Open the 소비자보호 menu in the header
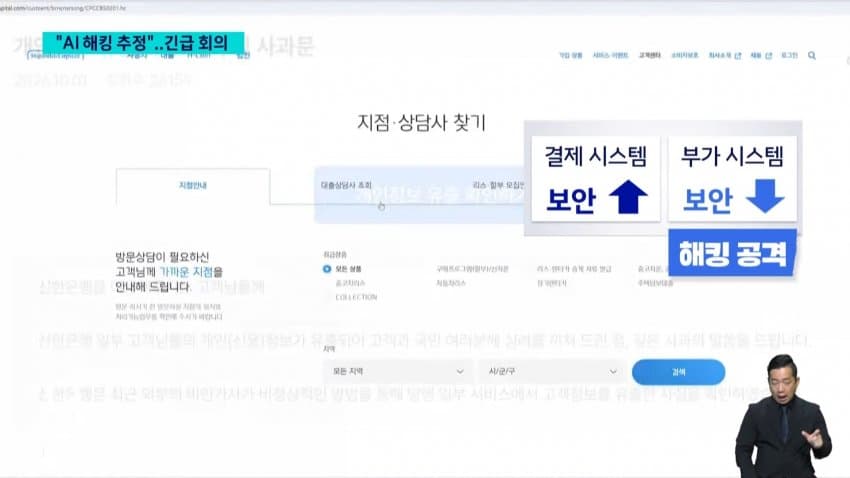The image size is (850, 478). coord(685,55)
